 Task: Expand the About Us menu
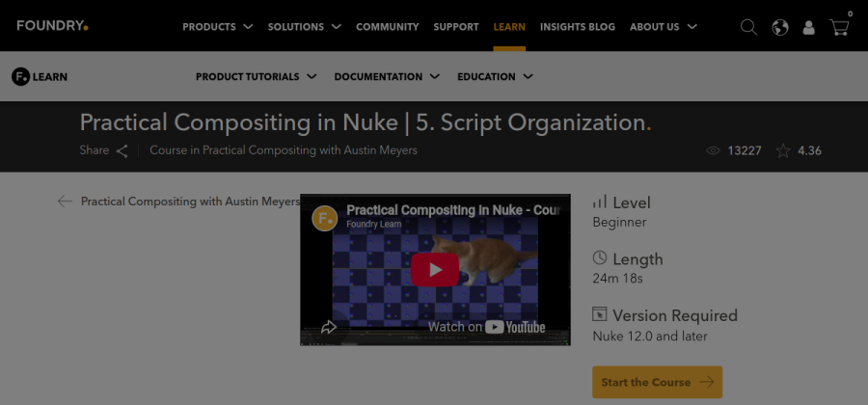click(664, 27)
